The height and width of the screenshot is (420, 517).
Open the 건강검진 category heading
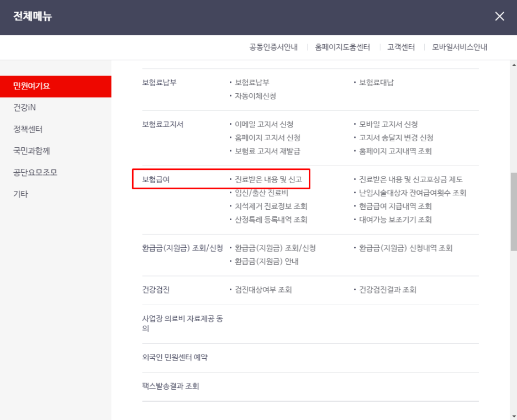(x=156, y=290)
